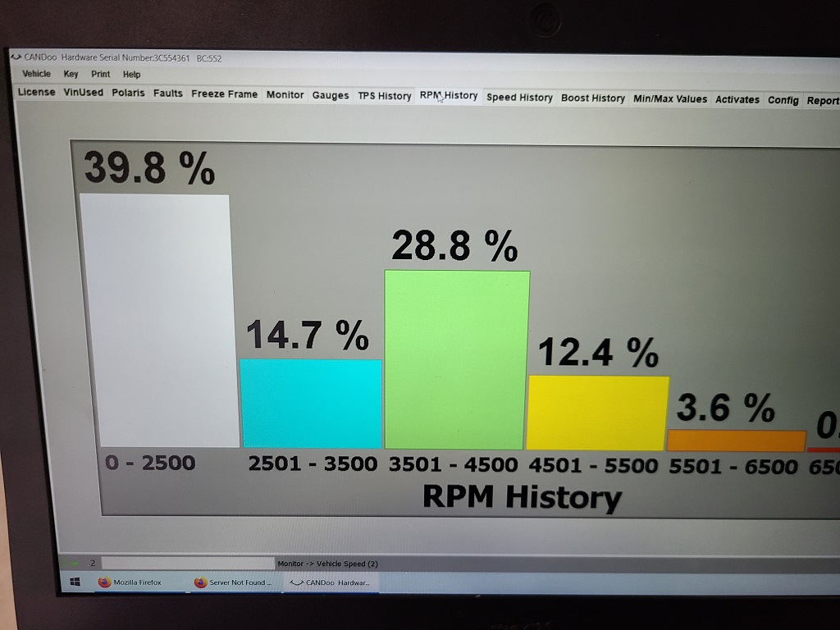The width and height of the screenshot is (840, 630).
Task: Click the CANDoo icon in the title bar
Action: 16,57
